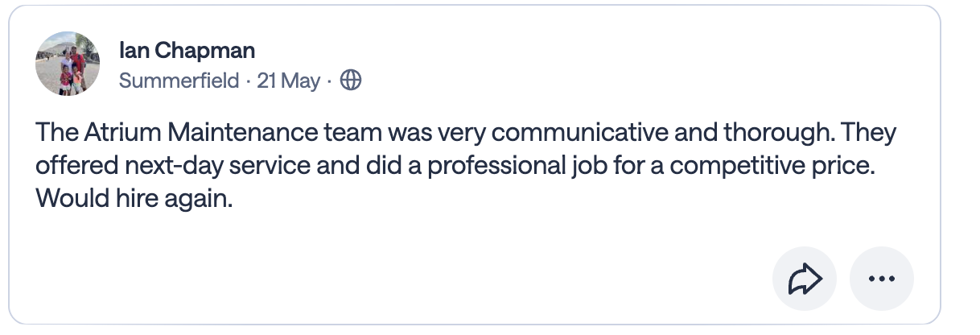Image resolution: width=980 pixels, height=335 pixels.
Task: Select the Summerfield neighborhood link
Action: (179, 81)
